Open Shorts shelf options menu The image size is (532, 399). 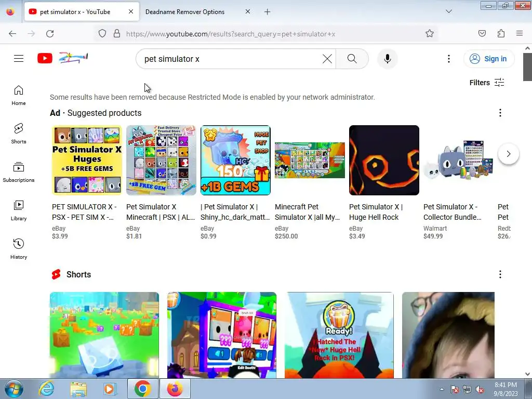(x=500, y=274)
